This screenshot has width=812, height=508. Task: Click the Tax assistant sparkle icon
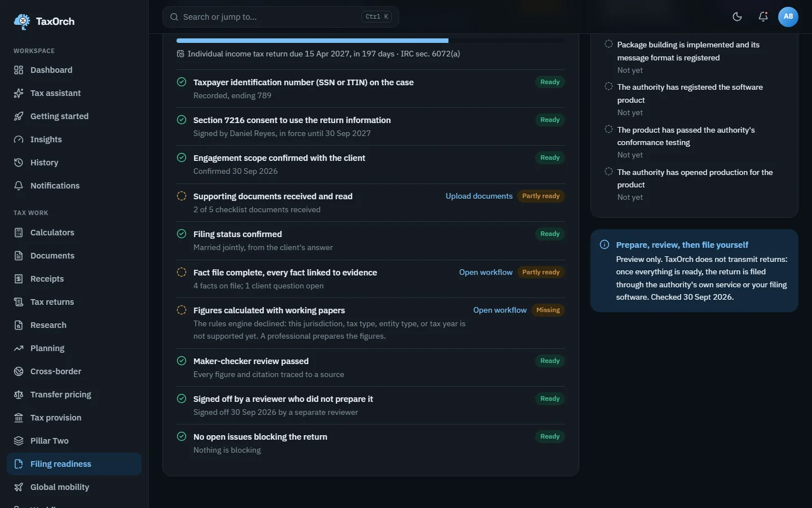point(19,93)
